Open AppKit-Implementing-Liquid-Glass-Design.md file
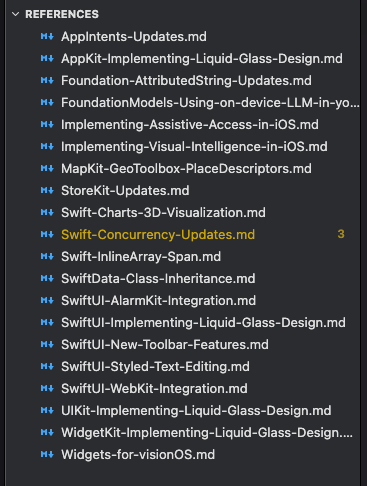367x486 pixels. point(202,59)
